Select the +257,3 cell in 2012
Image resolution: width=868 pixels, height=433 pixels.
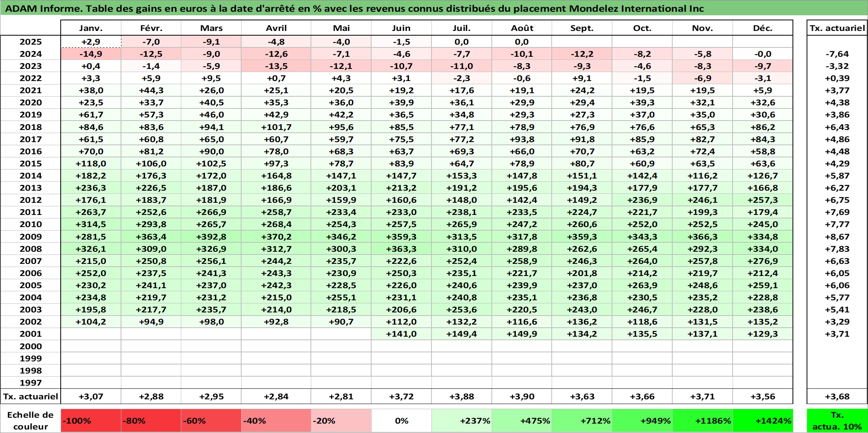(763, 200)
